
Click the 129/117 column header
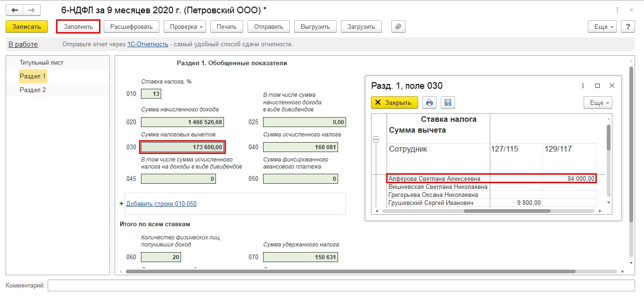pos(569,149)
